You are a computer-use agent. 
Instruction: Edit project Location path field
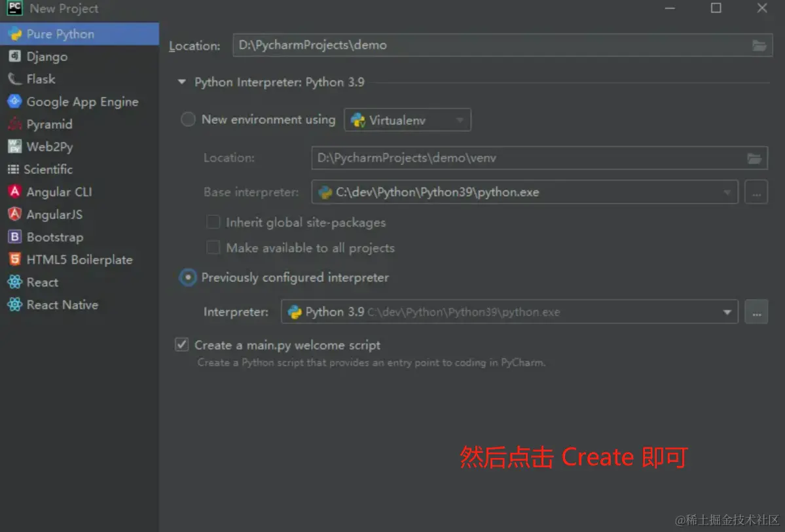(503, 45)
